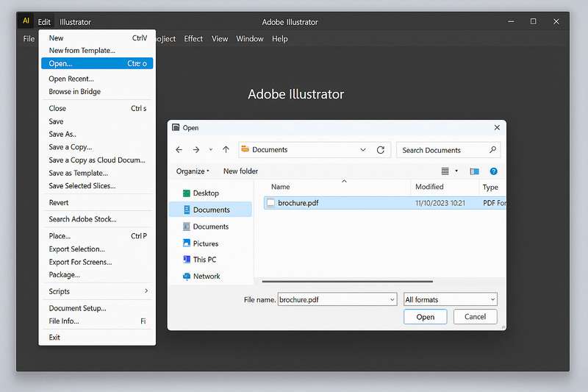
Task: Click the File menu bar item
Action: pyautogui.click(x=29, y=39)
